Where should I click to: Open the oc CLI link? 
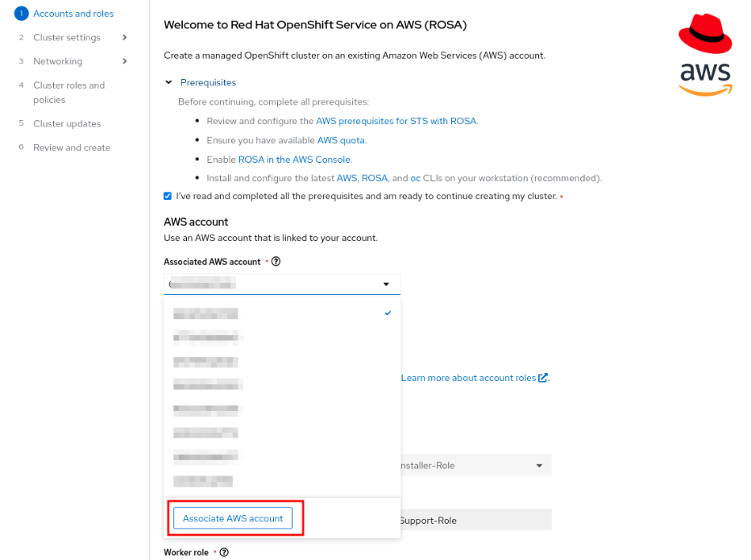pyautogui.click(x=415, y=178)
